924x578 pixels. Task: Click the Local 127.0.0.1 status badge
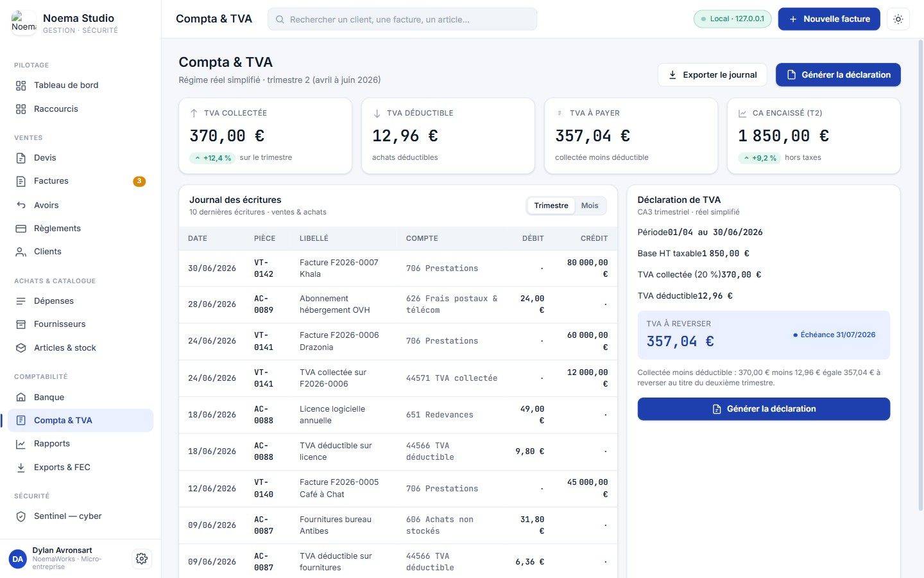click(732, 19)
